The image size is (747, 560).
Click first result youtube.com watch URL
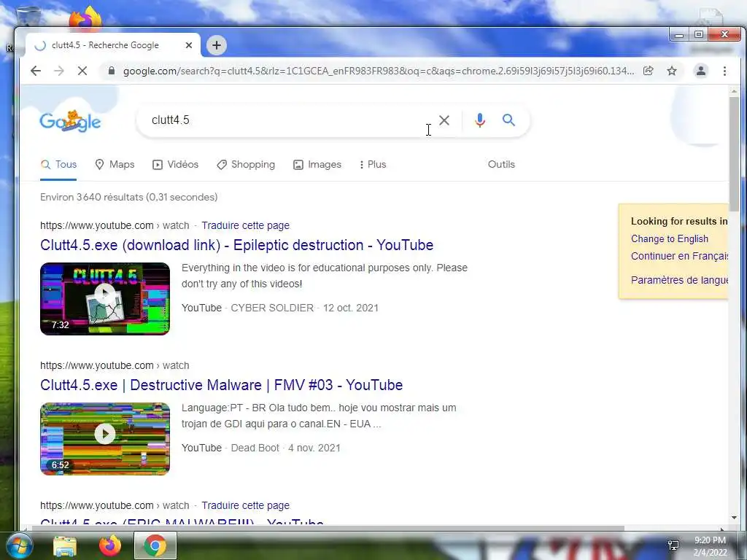[115, 225]
